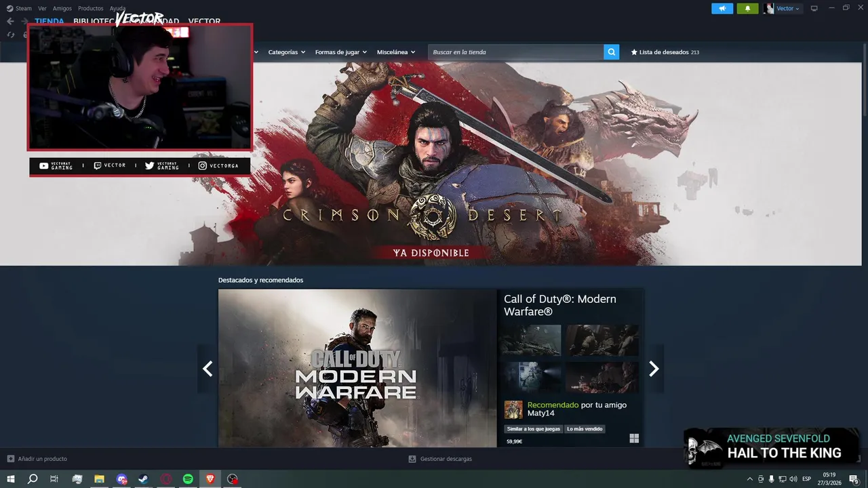This screenshot has height=488, width=868.
Task: Click into Buscar en la tienda field
Action: coord(516,52)
